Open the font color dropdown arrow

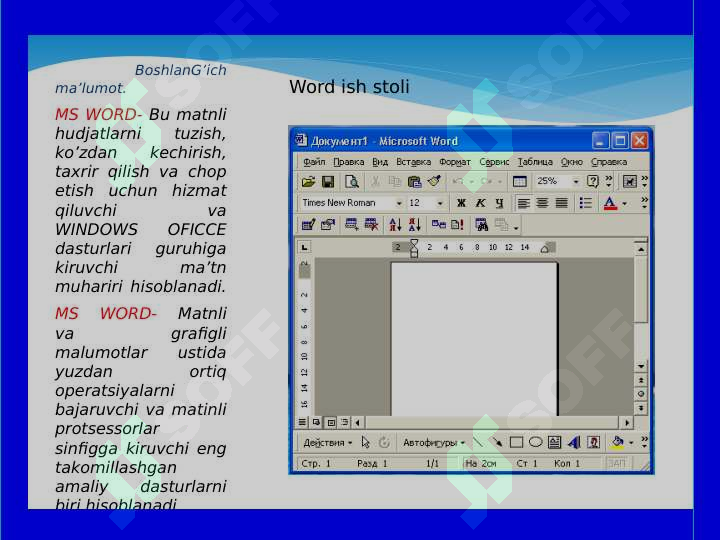pos(624,203)
